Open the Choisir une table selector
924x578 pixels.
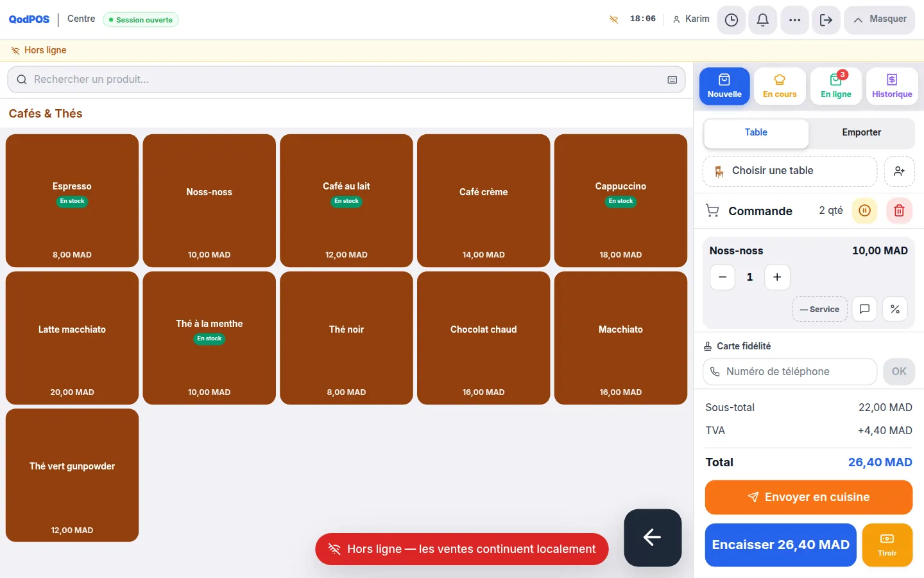pos(790,171)
